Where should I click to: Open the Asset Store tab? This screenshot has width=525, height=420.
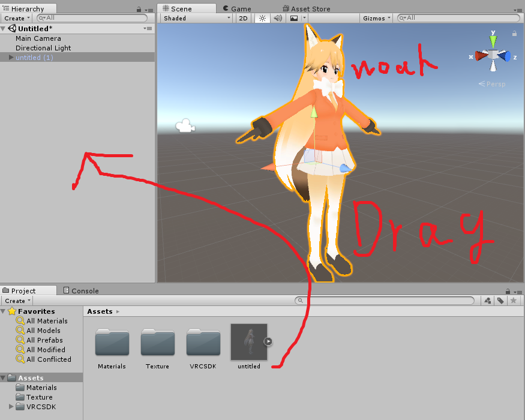tap(307, 9)
